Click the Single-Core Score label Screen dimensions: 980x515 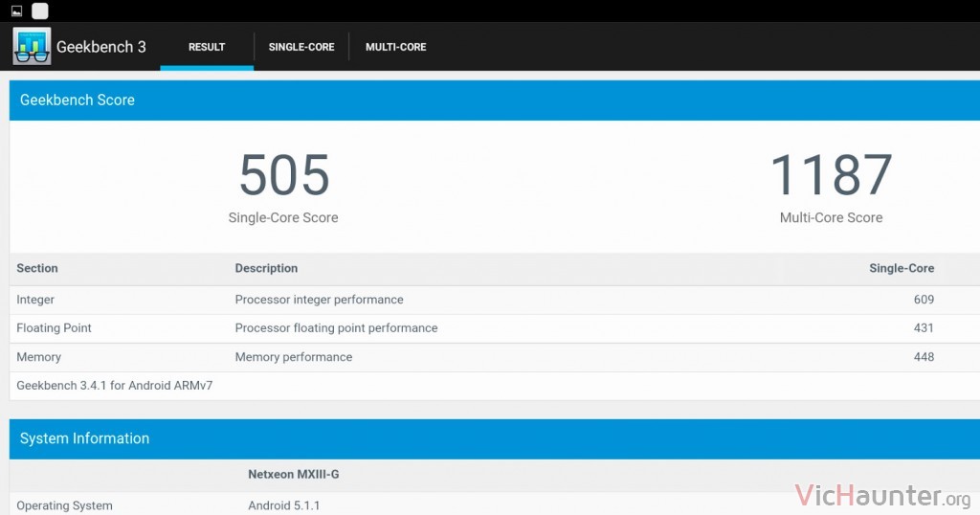[x=283, y=217]
